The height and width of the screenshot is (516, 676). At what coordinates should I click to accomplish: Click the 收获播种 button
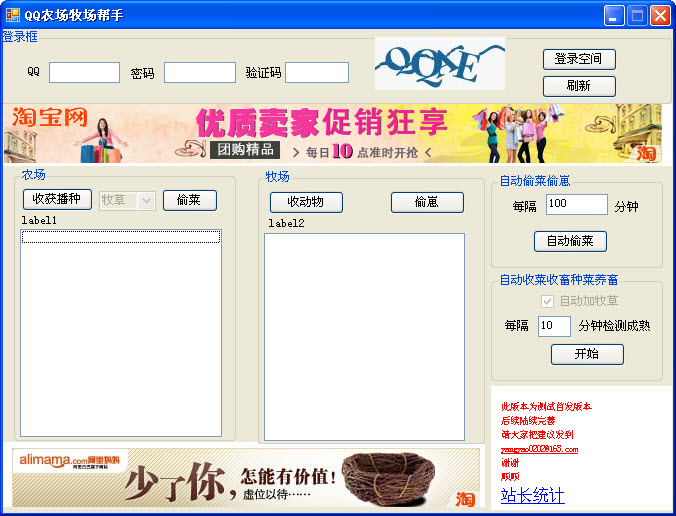coord(57,199)
